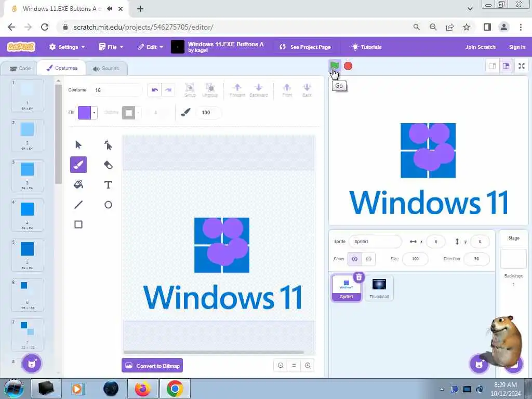Click the Scratch logo

(x=21, y=47)
